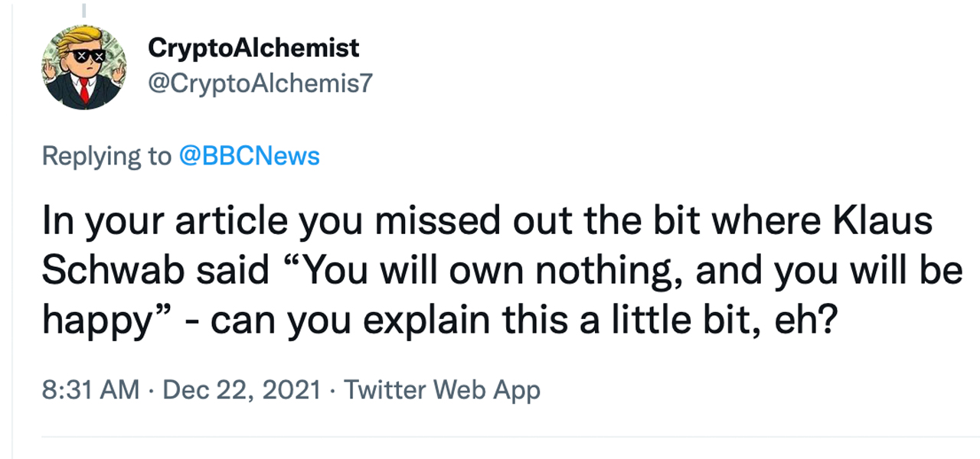
Task: Click the sunglasses on the avatar image
Action: click(x=85, y=57)
